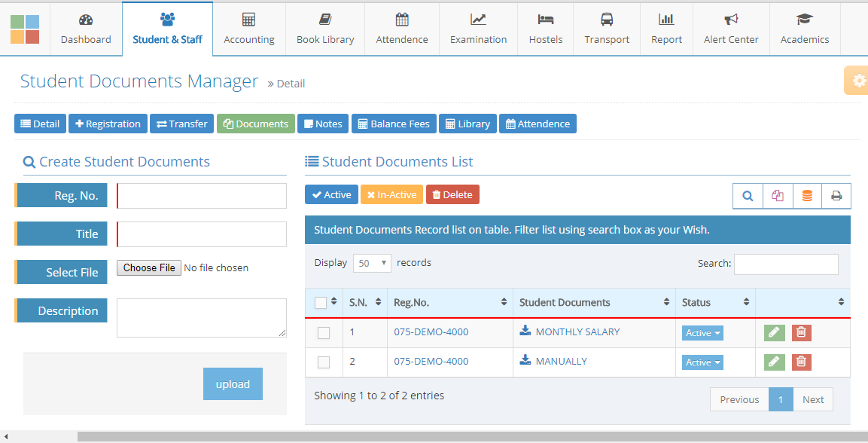The height and width of the screenshot is (443, 868).
Task: Open the Display records count dropdown
Action: [x=372, y=263]
